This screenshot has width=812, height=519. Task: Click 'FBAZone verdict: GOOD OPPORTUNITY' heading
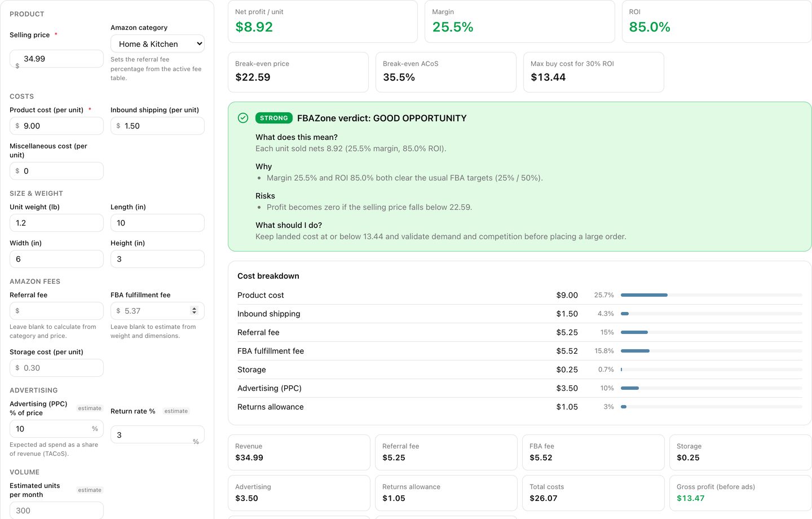[382, 118]
